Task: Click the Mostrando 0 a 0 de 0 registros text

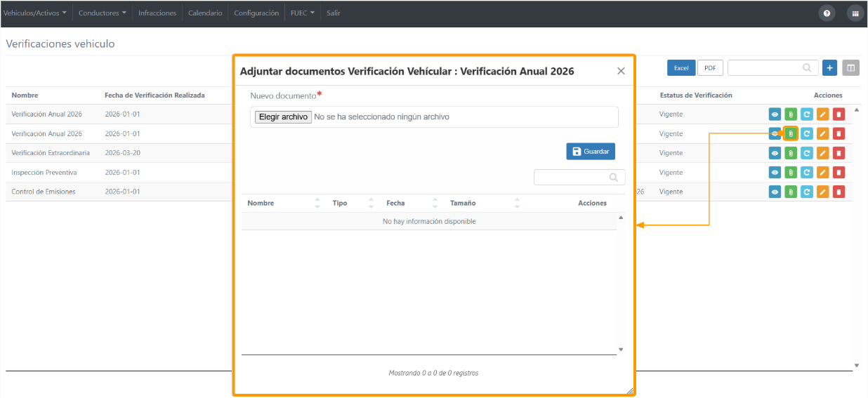Action: click(x=433, y=373)
